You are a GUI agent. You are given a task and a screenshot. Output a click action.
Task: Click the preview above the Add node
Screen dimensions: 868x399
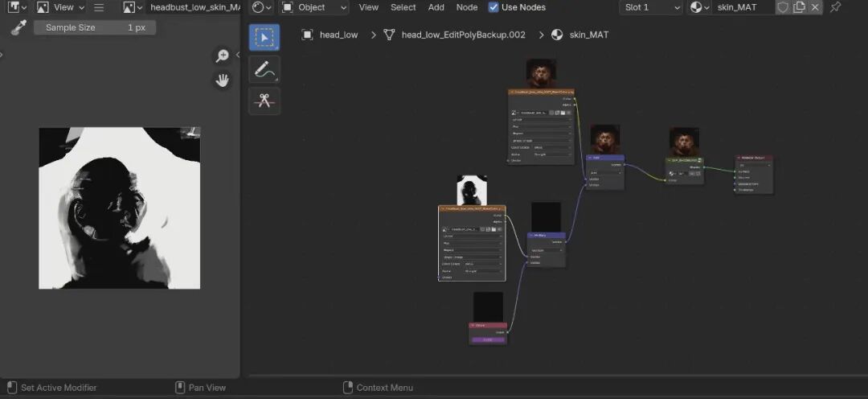pos(605,140)
